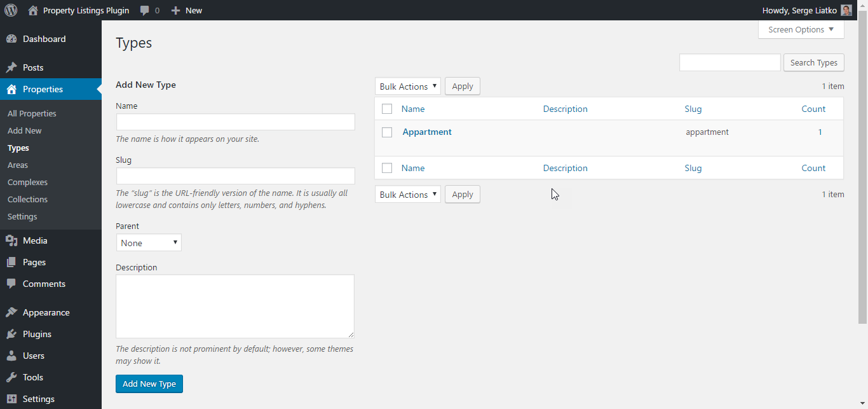
Task: Sort by Count in table header
Action: coord(813,109)
